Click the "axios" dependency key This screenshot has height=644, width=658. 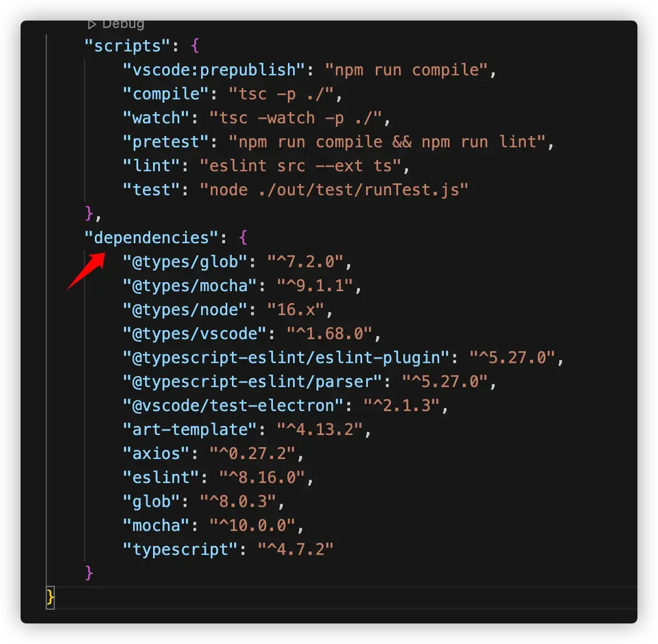[x=156, y=453]
